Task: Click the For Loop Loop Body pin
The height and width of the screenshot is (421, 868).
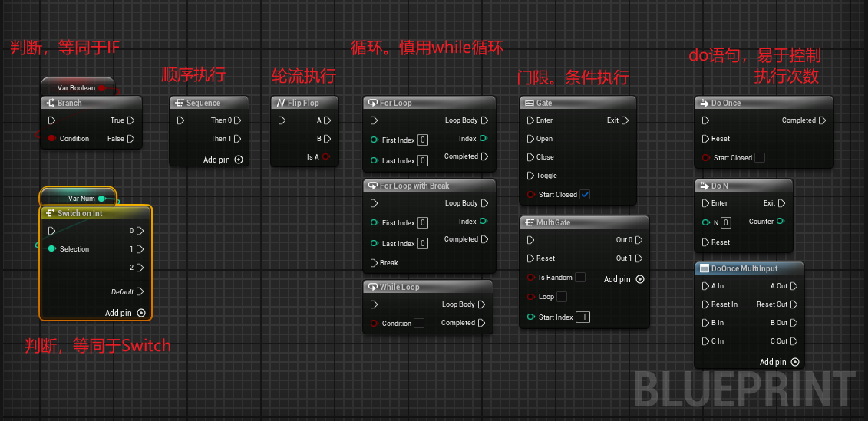Action: click(x=484, y=120)
